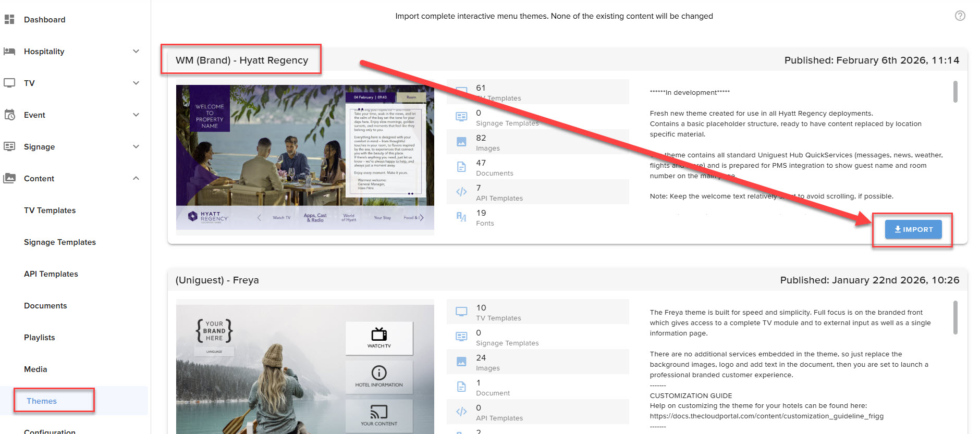Screen dimensions: 980x434
Task: Collapse the Content section chevron
Action: [x=136, y=179]
